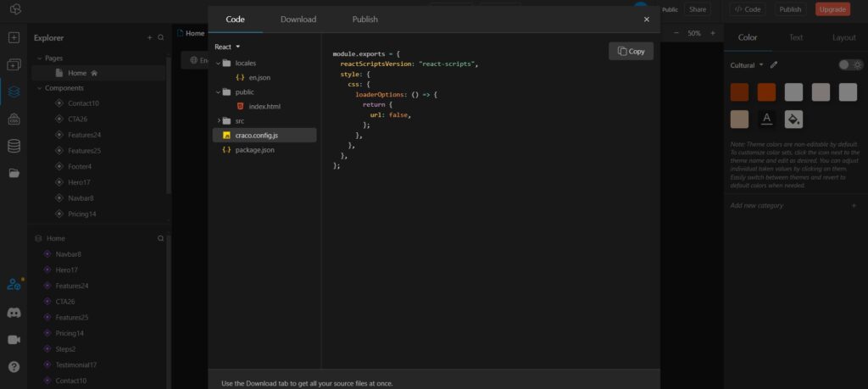868x389 pixels.
Task: Open the en.json file
Action: [x=259, y=77]
